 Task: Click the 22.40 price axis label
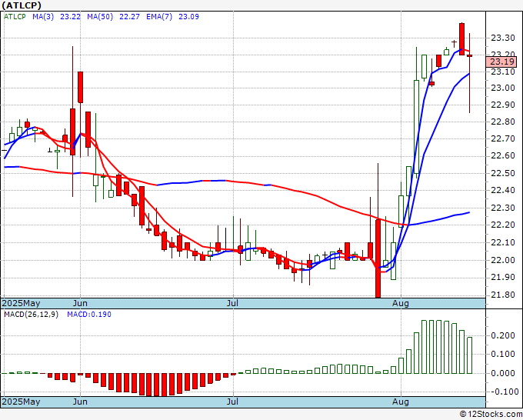coord(503,191)
